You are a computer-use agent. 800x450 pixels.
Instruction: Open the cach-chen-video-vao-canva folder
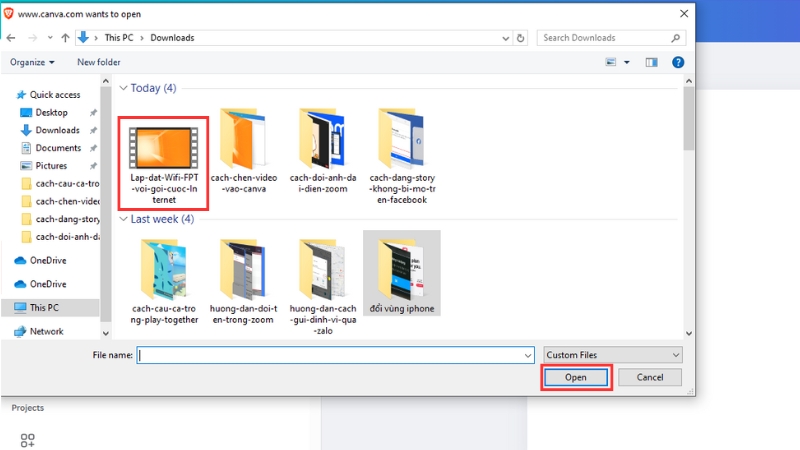(243, 151)
